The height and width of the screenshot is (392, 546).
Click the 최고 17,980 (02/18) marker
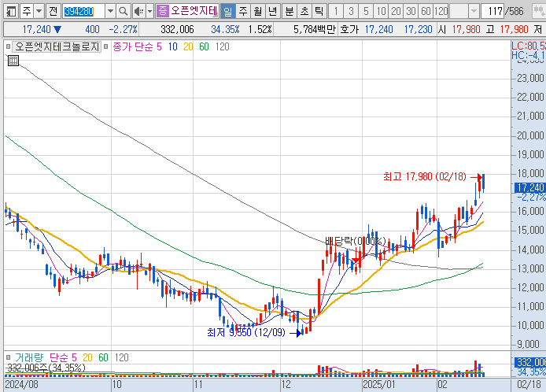tap(425, 176)
